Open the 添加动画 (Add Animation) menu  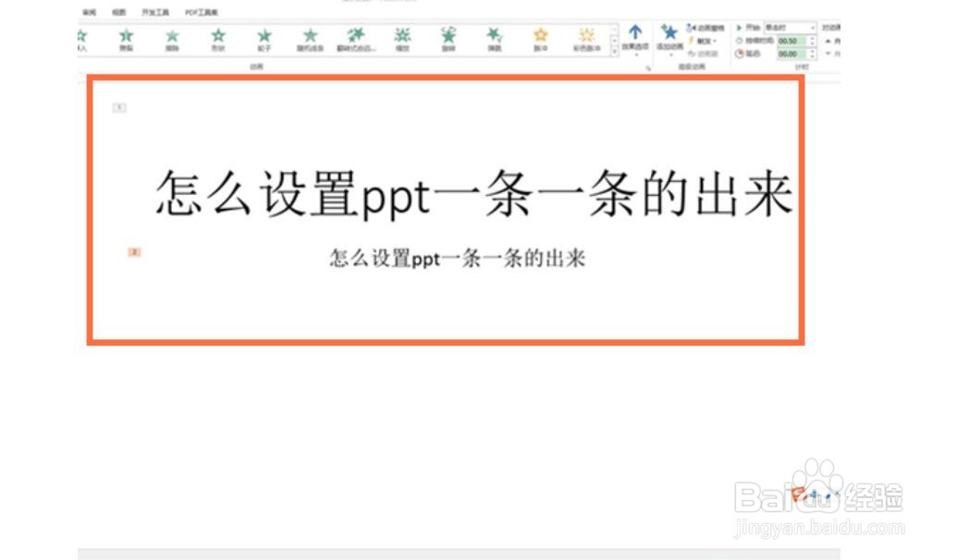click(669, 39)
